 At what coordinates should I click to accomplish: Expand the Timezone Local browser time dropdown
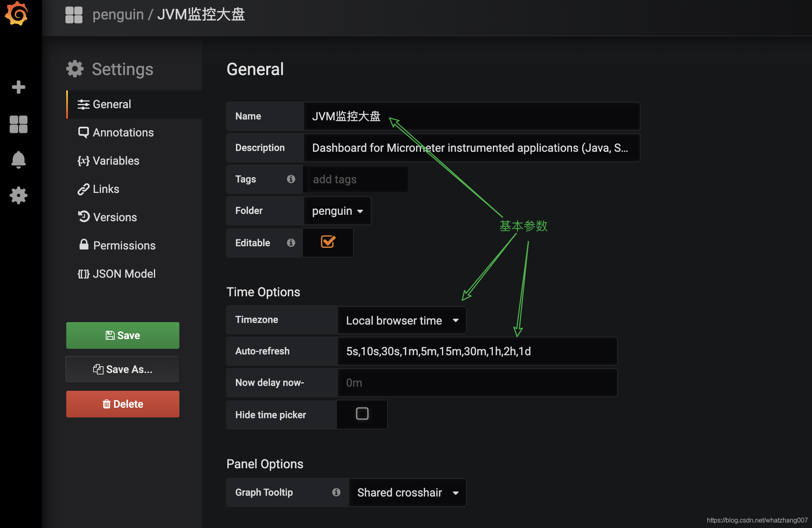coord(402,321)
